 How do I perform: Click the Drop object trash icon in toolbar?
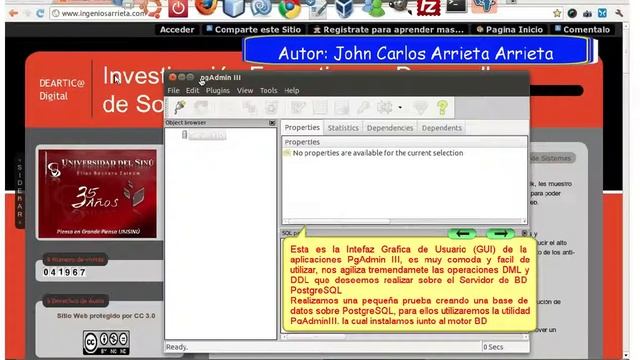tap(271, 107)
